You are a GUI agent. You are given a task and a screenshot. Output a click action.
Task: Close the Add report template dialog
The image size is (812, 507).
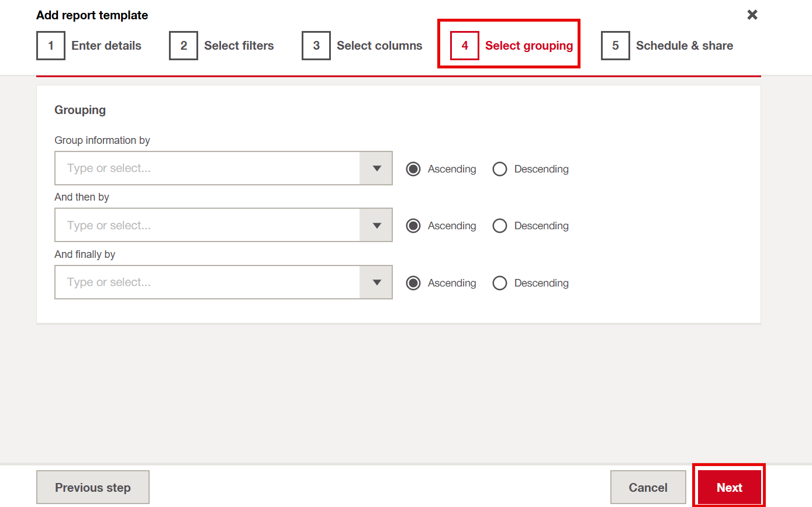click(752, 15)
